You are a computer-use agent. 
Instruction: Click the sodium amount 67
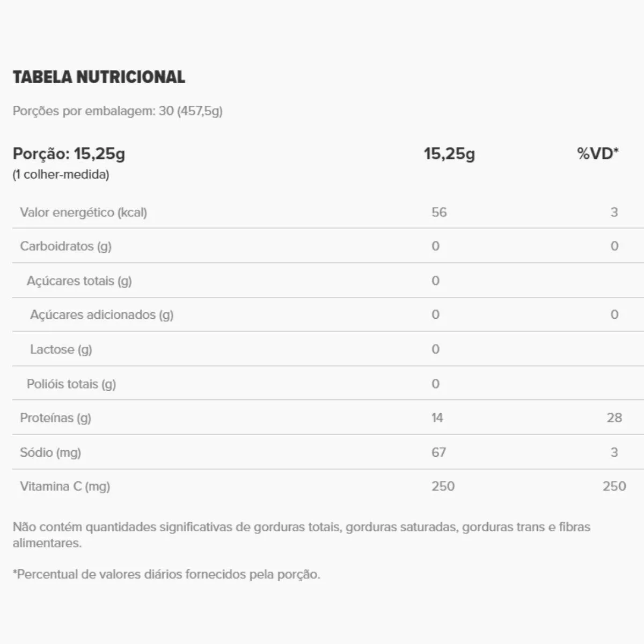(438, 452)
